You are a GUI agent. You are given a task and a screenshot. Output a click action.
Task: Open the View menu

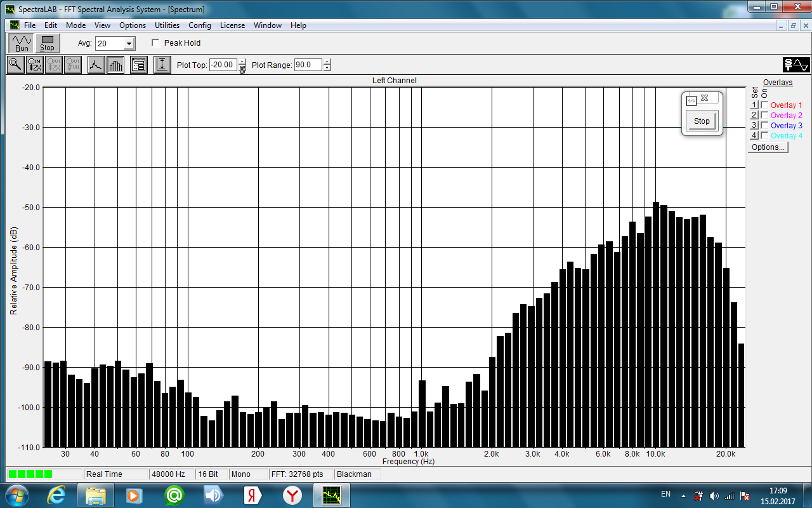(102, 25)
